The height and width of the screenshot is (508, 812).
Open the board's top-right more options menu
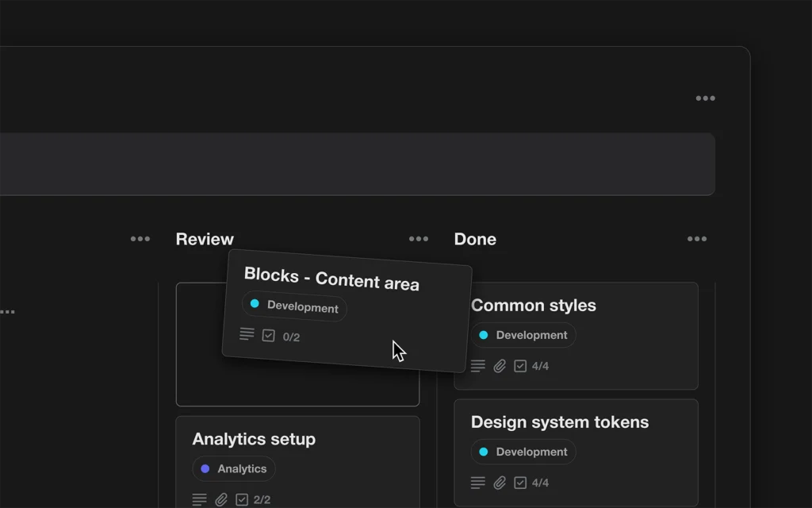(x=705, y=98)
